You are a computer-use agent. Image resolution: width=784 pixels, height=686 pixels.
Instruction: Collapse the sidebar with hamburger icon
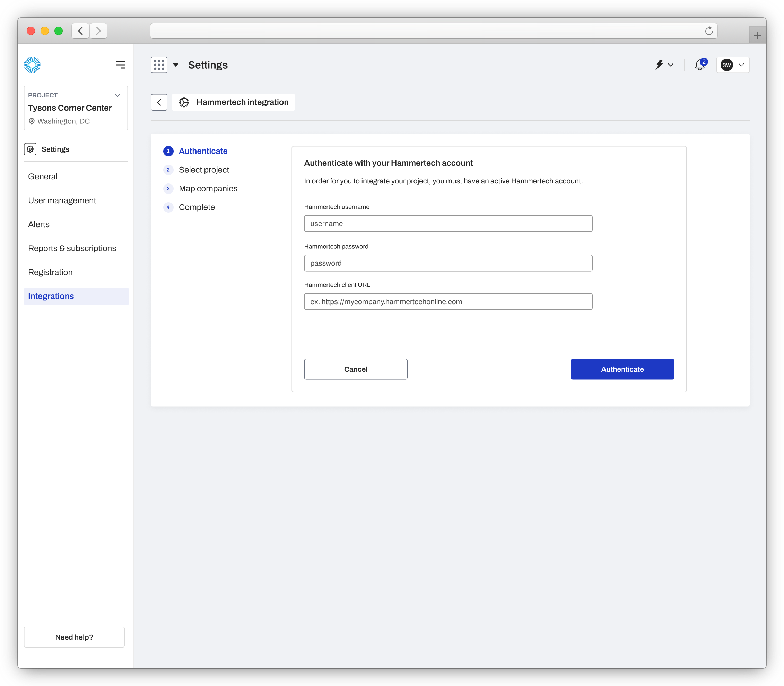(x=121, y=65)
